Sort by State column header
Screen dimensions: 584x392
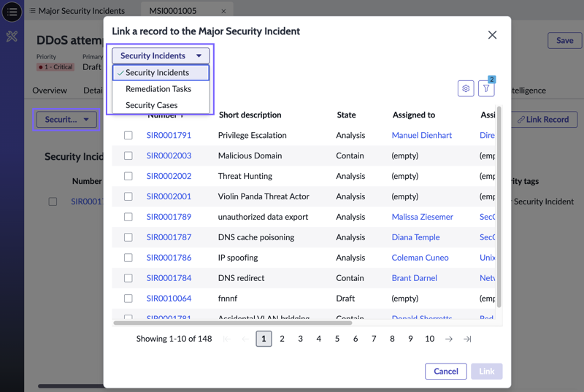pyautogui.click(x=346, y=115)
